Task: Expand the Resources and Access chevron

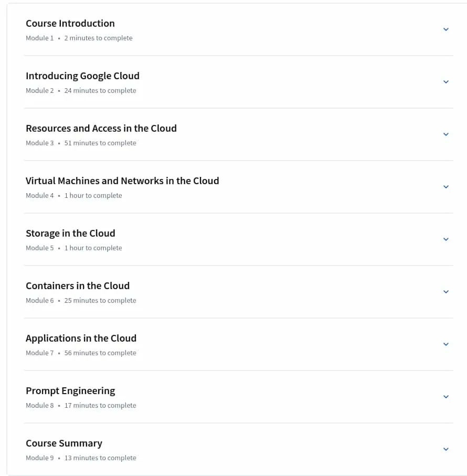Action: pyautogui.click(x=446, y=134)
